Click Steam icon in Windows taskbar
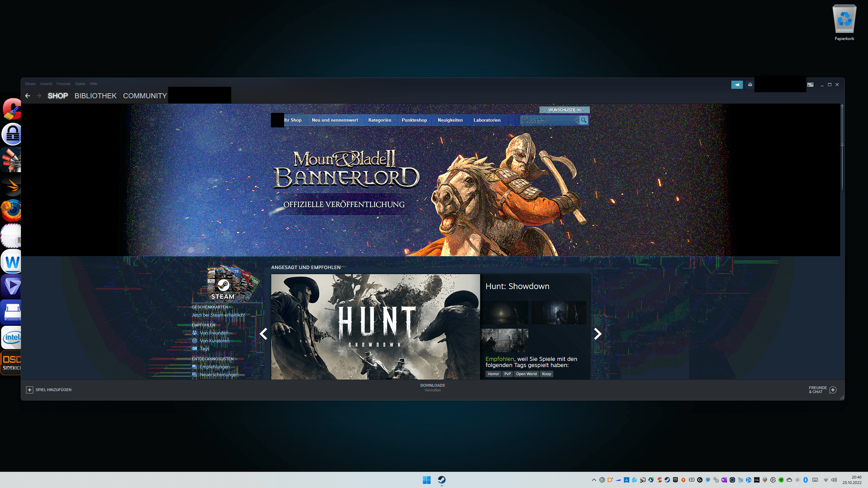Image resolution: width=868 pixels, height=488 pixels. pyautogui.click(x=441, y=480)
